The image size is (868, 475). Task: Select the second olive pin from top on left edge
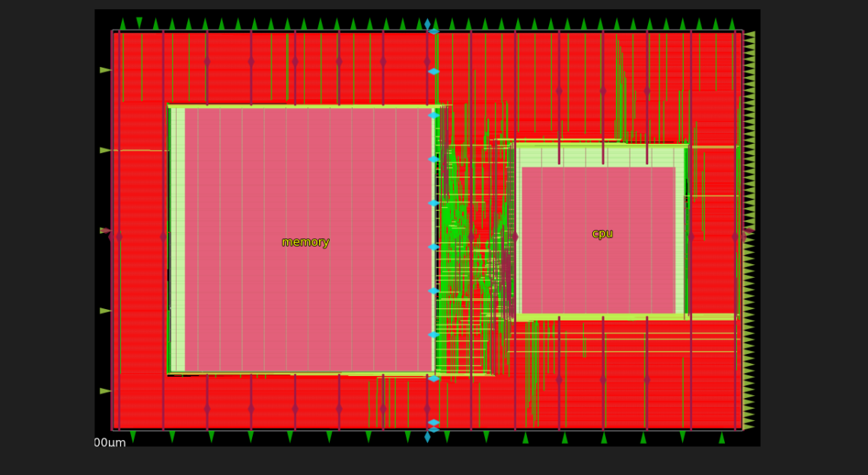pos(105,151)
